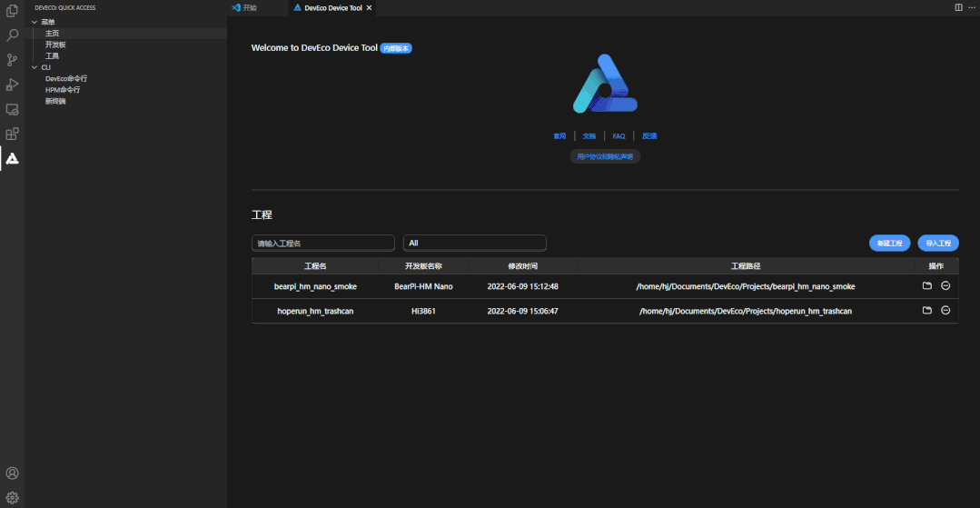Open the Extensions view icon
Viewport: 980px width, 508px height.
(x=12, y=134)
